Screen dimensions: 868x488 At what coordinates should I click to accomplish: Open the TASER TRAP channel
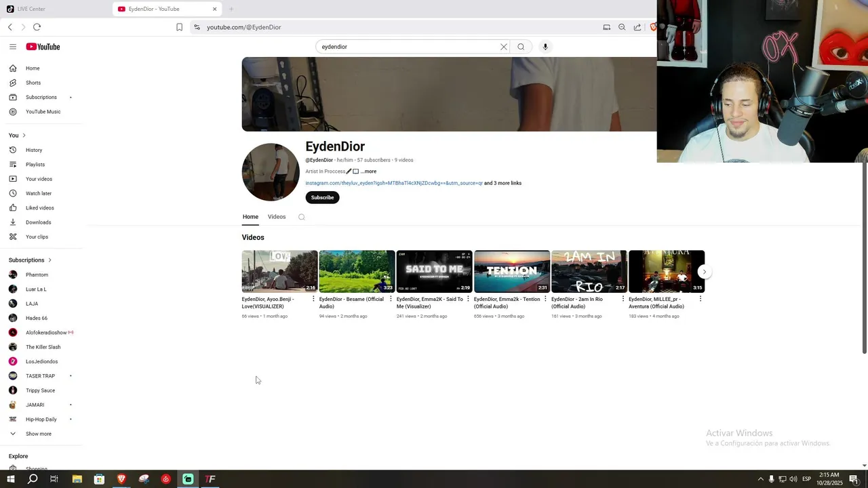point(41,376)
